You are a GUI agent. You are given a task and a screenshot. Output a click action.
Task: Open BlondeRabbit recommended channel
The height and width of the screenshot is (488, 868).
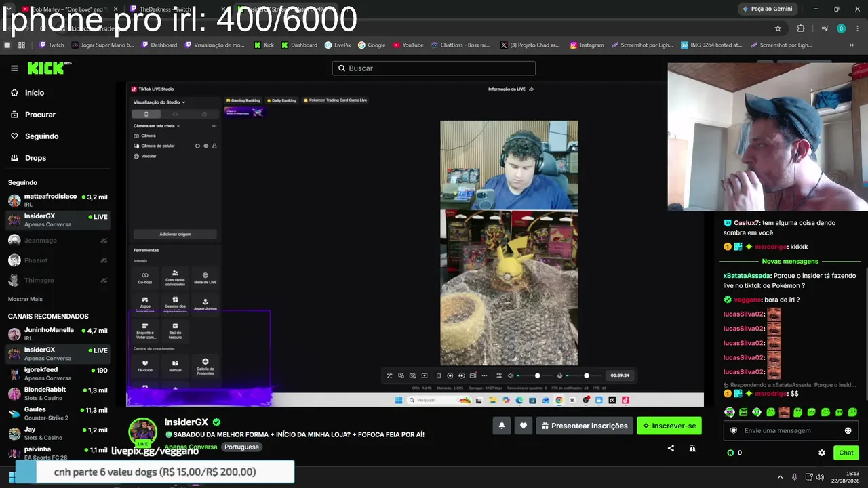tap(58, 393)
